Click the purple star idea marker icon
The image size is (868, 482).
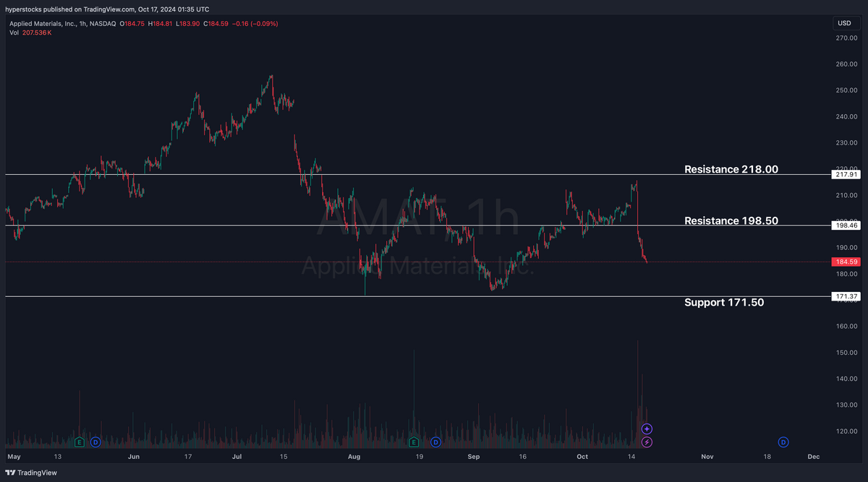coord(646,429)
